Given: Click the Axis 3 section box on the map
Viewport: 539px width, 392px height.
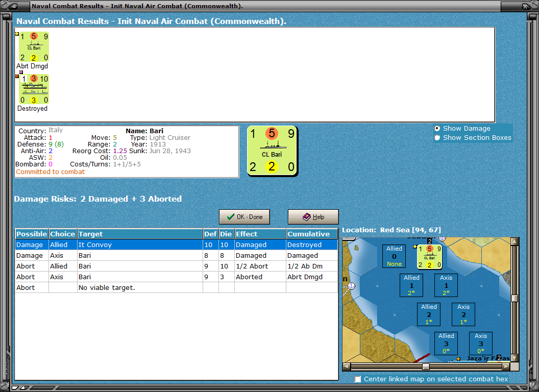Looking at the screenshot, I should [x=481, y=343].
